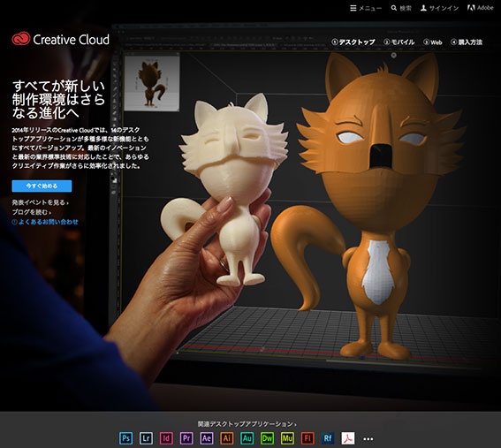Screen dimensions: 501x448
Task: Open the Illustrator (Ai) app icon
Action: tap(227, 438)
